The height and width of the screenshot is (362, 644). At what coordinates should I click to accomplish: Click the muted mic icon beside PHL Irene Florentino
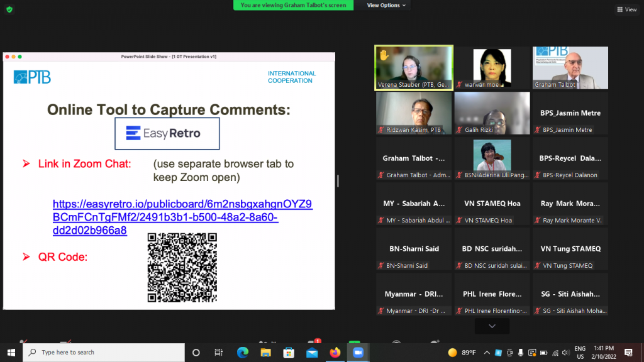[460, 310]
